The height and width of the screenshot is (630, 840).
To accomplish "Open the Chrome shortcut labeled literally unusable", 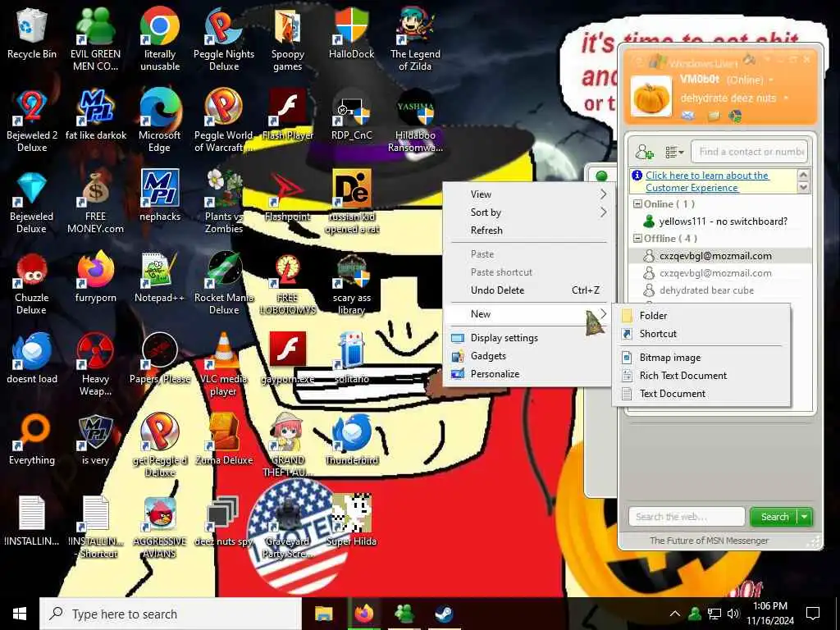I will pyautogui.click(x=160, y=38).
